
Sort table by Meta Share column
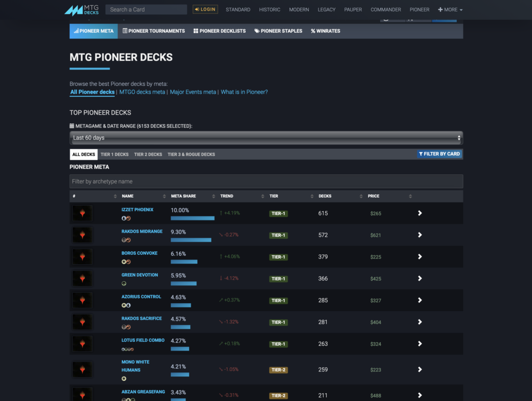[x=193, y=196]
